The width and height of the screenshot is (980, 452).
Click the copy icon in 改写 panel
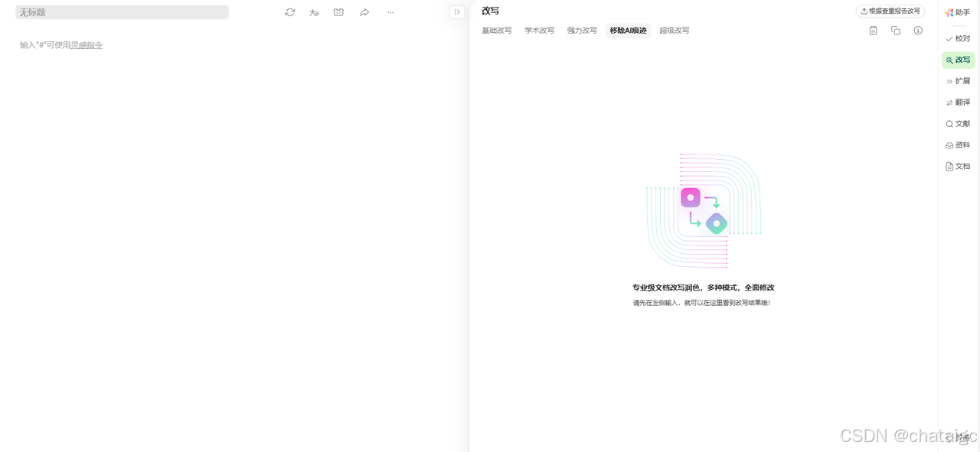[896, 31]
